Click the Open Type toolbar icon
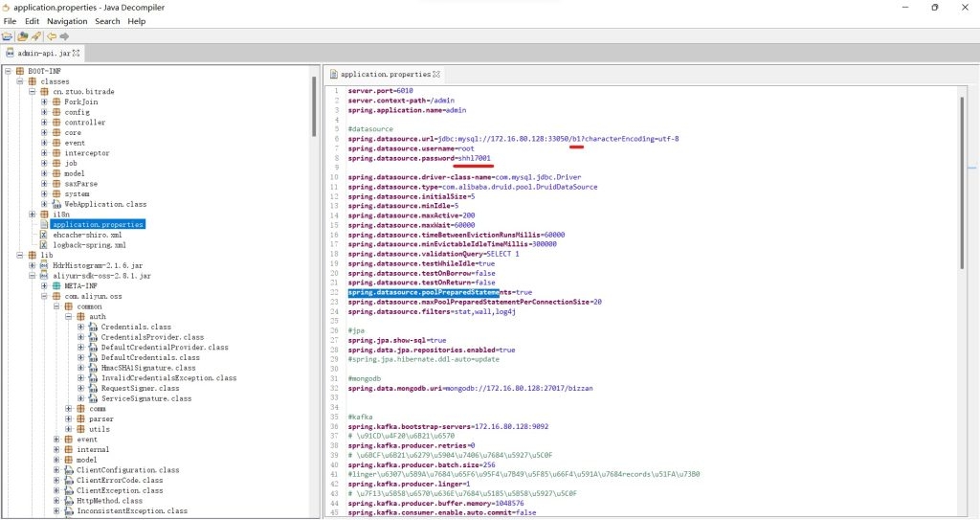This screenshot has height=520, width=980. click(x=21, y=35)
